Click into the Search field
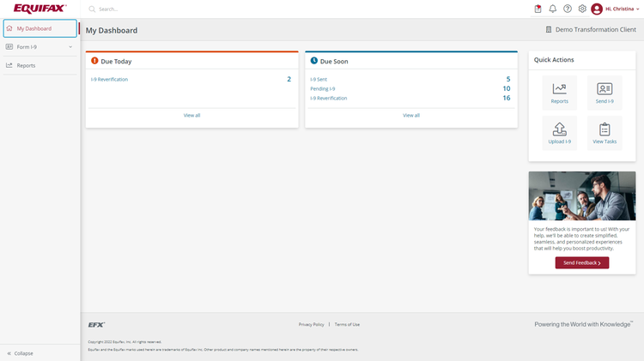Viewport: 644px width, 361px height. 172,9
